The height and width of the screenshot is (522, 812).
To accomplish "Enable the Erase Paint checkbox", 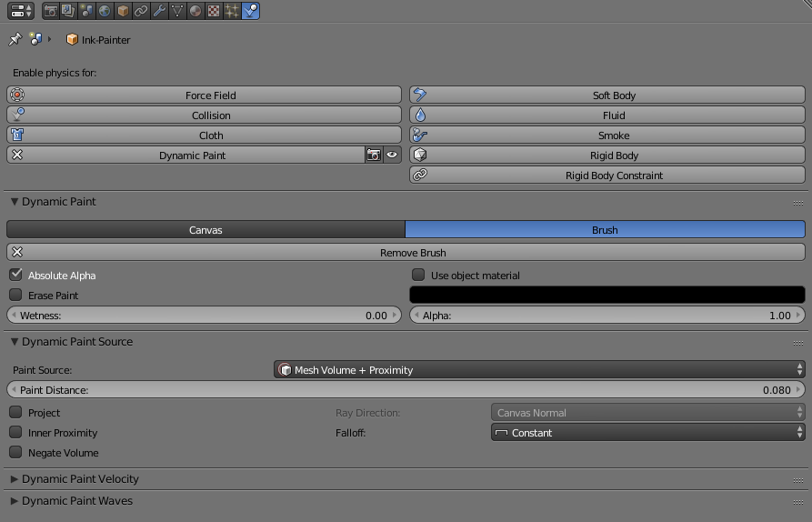I will pyautogui.click(x=16, y=295).
